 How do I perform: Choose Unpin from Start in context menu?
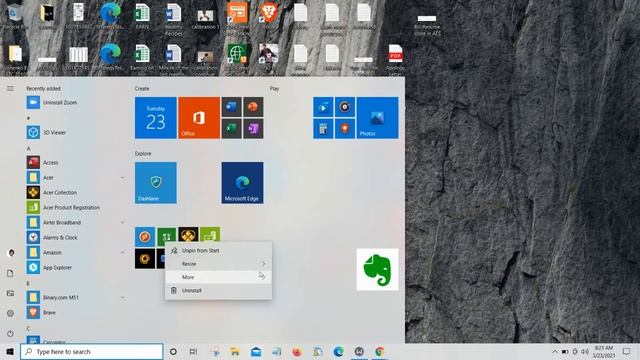pyautogui.click(x=218, y=250)
